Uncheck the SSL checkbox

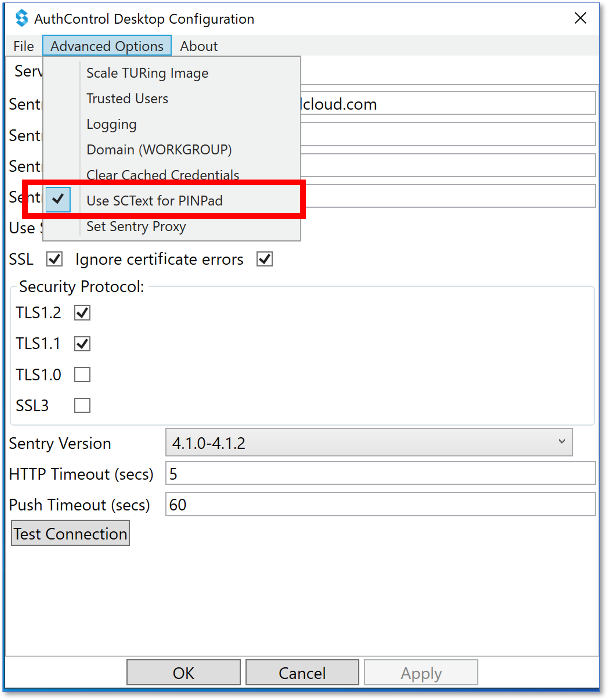point(54,259)
